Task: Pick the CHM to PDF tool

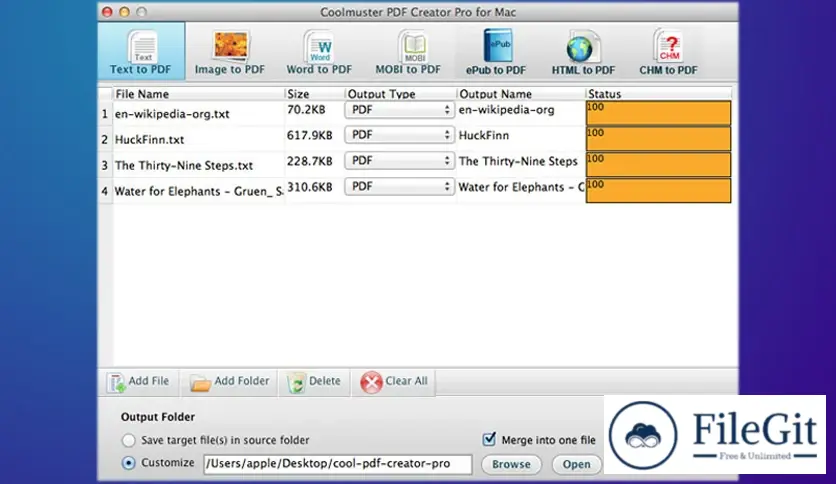Action: [x=668, y=52]
